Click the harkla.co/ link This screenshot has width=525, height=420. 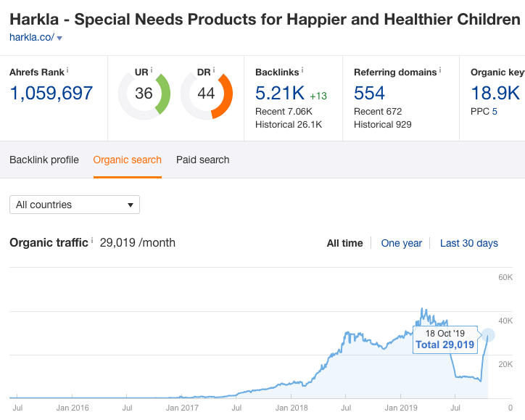pyautogui.click(x=31, y=37)
